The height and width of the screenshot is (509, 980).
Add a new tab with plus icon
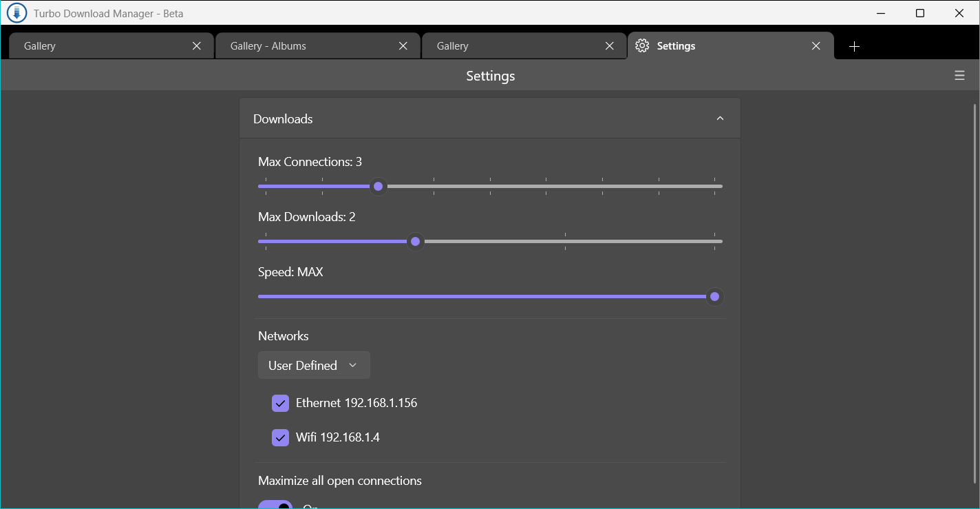[x=854, y=46]
